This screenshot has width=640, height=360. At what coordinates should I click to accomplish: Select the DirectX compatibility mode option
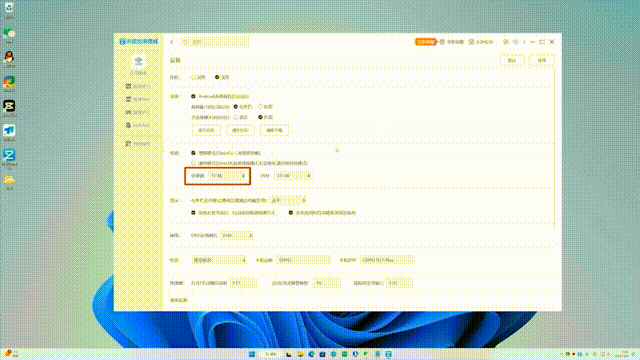[193, 163]
